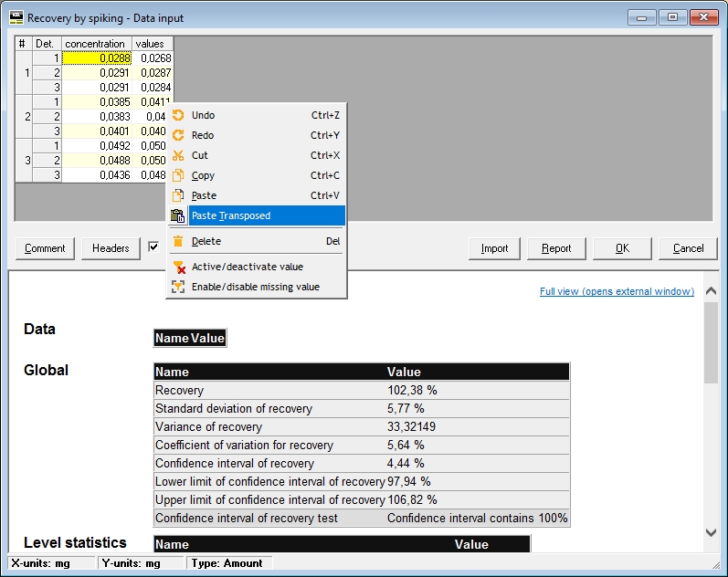Click the Active/deactivate value funnel icon
Screen dimensions: 728x577
pyautogui.click(x=179, y=267)
